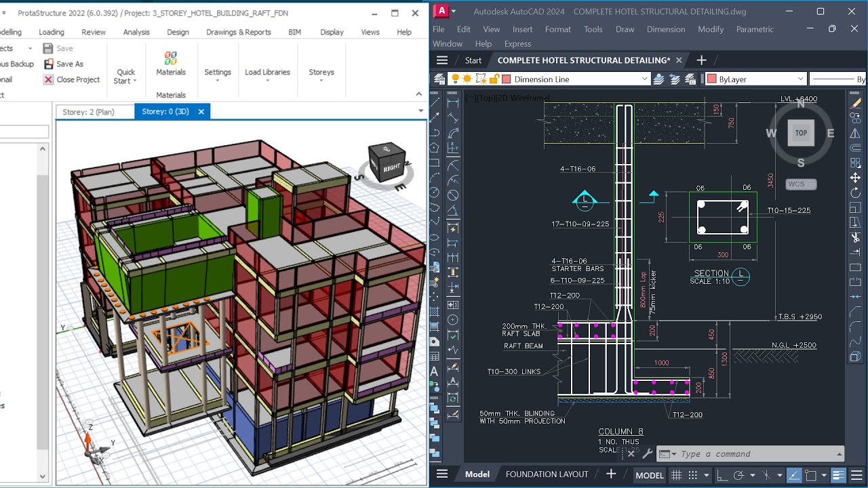This screenshot has width=868, height=488.
Task: Open the Parametric menu in AutoCAD
Action: click(755, 29)
